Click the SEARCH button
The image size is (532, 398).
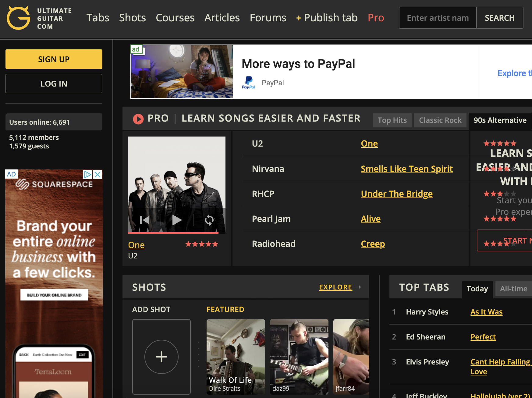pos(500,18)
